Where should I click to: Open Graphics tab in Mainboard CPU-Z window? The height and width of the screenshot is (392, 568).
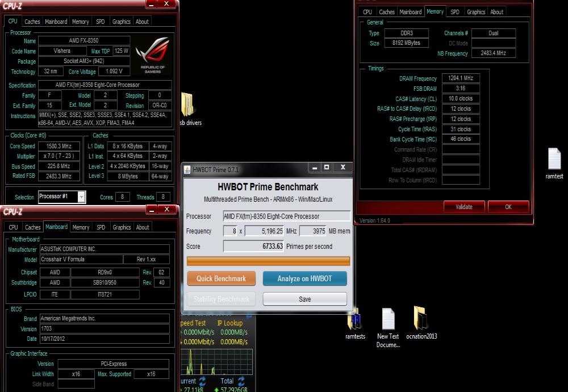[x=122, y=227]
